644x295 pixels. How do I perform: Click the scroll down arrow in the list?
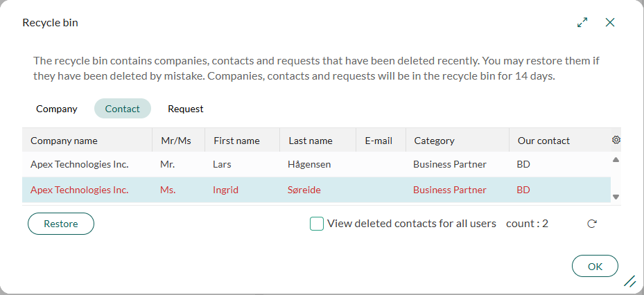(x=616, y=197)
